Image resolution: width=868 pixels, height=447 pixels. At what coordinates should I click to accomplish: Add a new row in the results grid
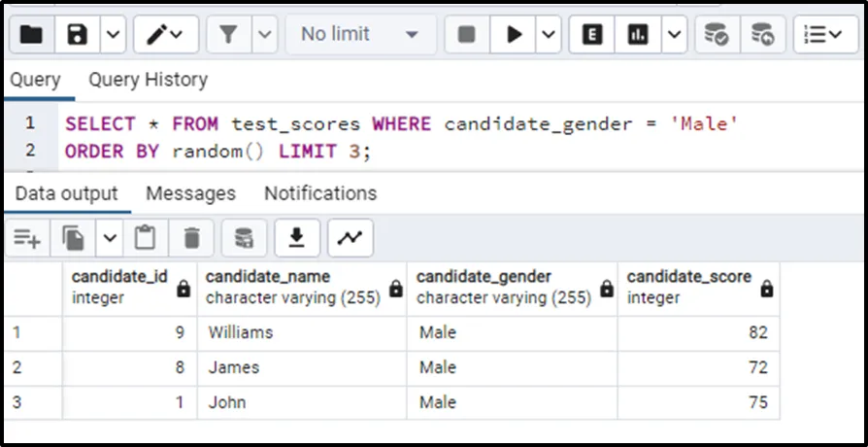27,237
